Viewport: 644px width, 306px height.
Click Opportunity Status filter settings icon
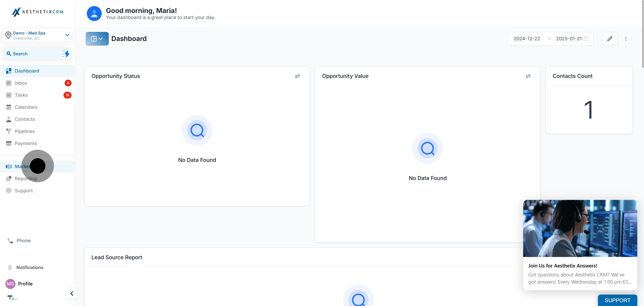click(297, 76)
